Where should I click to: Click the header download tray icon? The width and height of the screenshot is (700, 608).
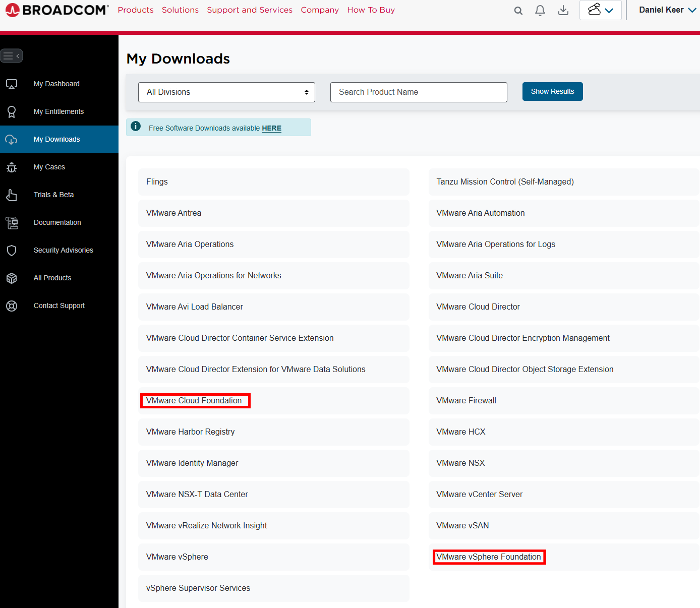563,11
